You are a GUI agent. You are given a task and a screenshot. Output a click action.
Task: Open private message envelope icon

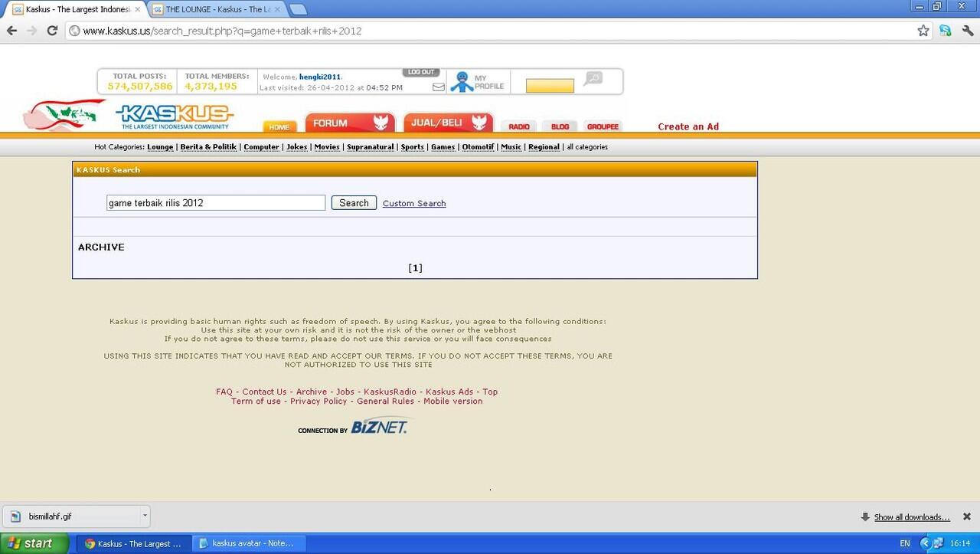[439, 87]
